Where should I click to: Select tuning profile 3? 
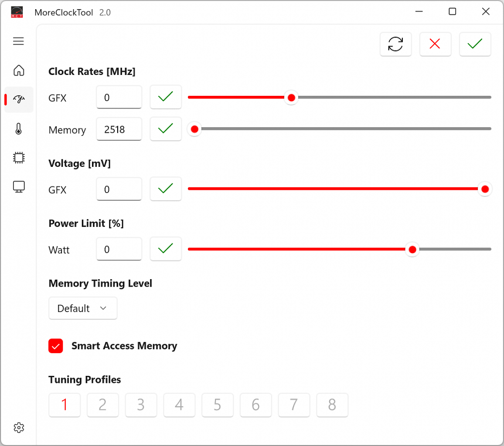click(141, 405)
